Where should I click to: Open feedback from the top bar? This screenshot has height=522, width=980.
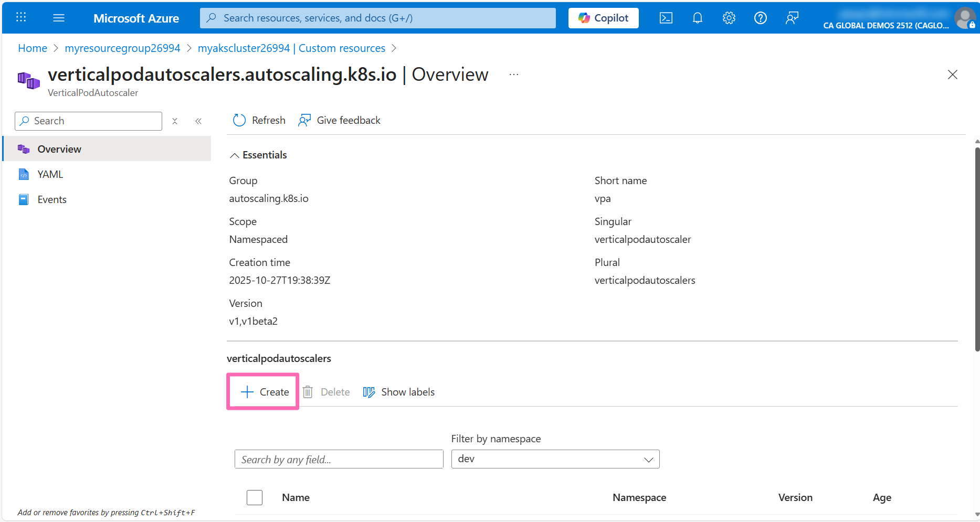(x=792, y=17)
